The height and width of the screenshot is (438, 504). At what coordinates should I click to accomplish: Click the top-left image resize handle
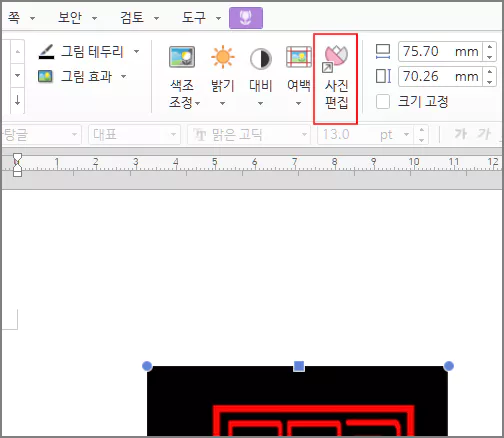point(147,366)
